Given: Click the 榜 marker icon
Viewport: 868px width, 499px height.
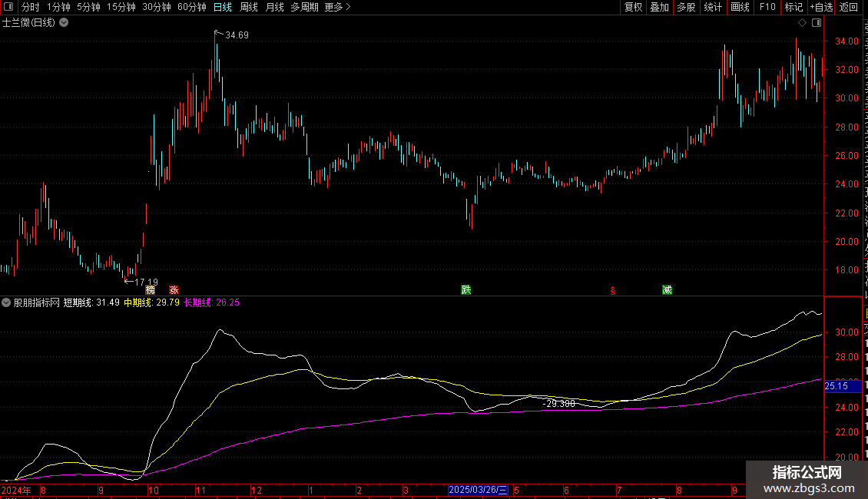Looking at the screenshot, I should [x=150, y=290].
